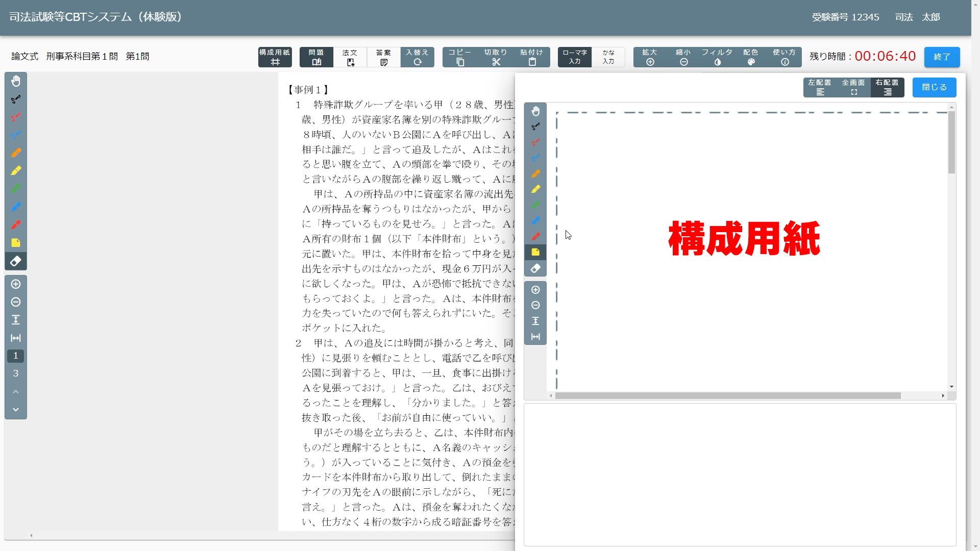980x551 pixels.
Task: Open the 配色 color scheme picker
Action: (751, 57)
